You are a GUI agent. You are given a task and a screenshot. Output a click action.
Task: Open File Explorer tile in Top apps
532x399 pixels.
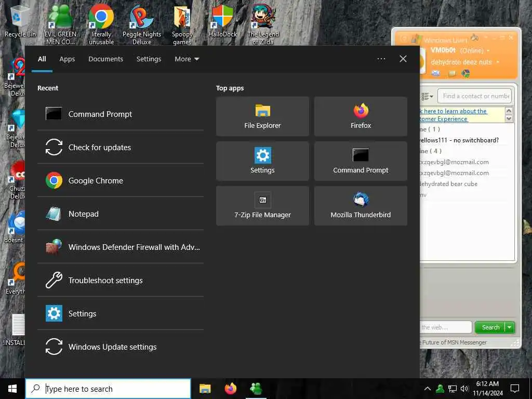262,116
